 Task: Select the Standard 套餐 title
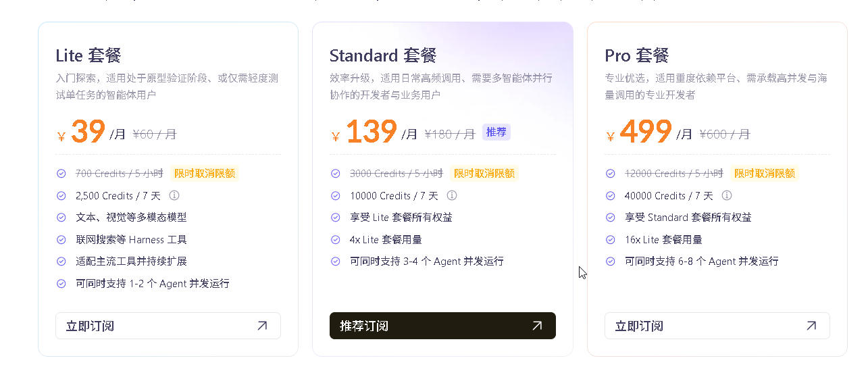point(383,55)
